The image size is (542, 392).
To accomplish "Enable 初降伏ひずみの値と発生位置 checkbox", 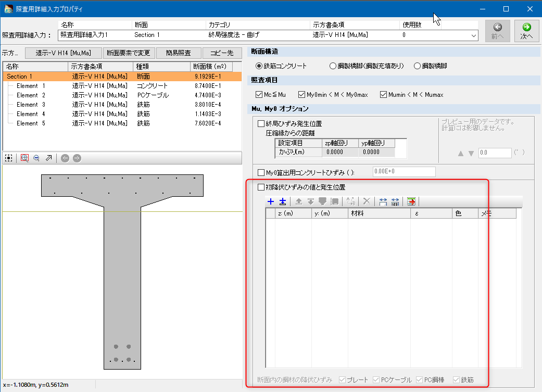I will [261, 187].
